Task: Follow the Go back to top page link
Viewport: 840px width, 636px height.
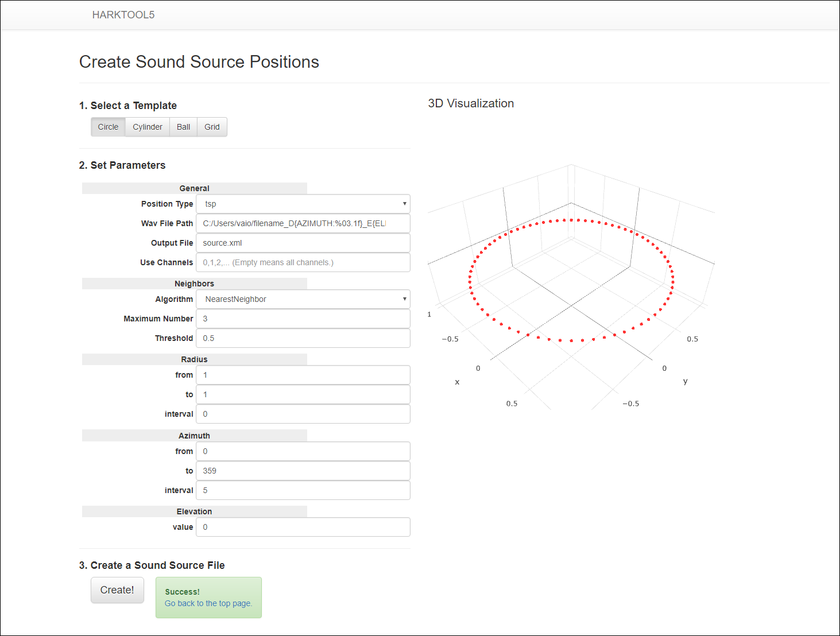Action: click(208, 603)
